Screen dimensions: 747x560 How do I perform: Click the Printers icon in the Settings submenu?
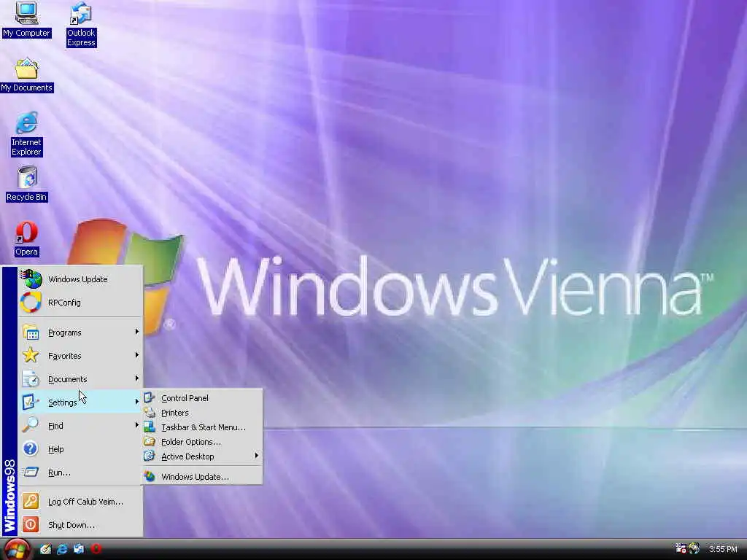(150, 413)
